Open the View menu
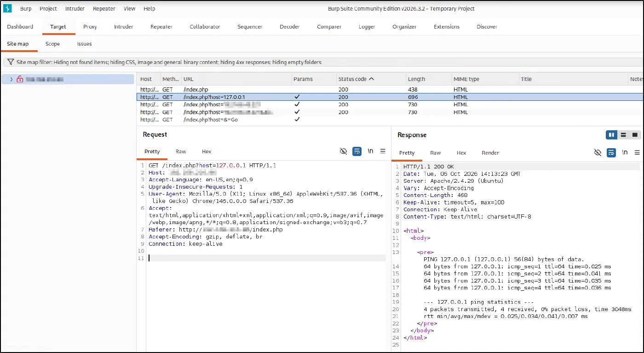Screen dimensions: 644x353 [x=130, y=8]
